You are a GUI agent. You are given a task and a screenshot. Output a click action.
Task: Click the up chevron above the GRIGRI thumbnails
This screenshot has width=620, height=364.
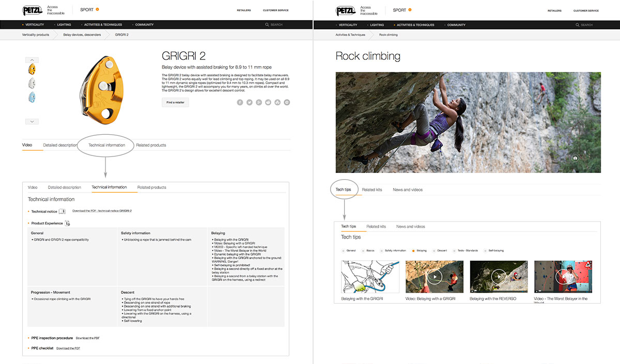(x=32, y=60)
